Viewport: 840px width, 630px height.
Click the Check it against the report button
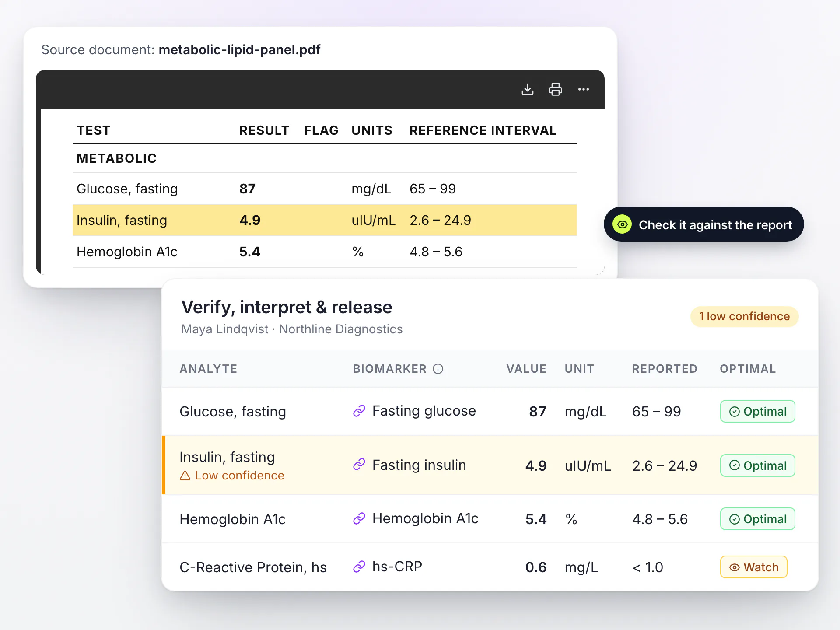click(x=703, y=224)
